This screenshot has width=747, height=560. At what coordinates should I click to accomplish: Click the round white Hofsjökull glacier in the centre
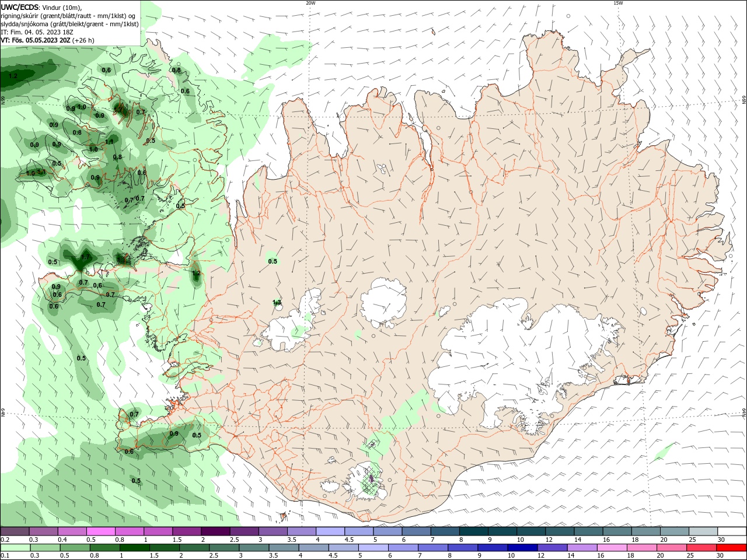tap(384, 303)
